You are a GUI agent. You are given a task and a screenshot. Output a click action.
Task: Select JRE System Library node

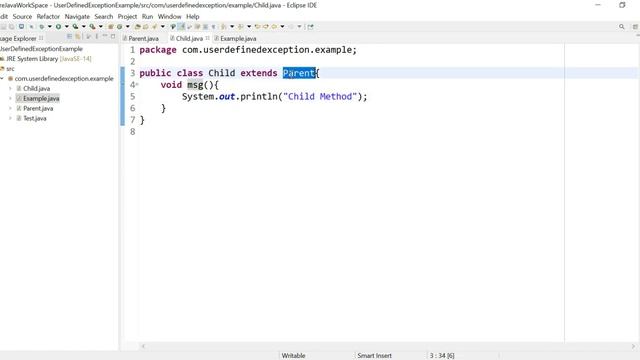point(46,59)
